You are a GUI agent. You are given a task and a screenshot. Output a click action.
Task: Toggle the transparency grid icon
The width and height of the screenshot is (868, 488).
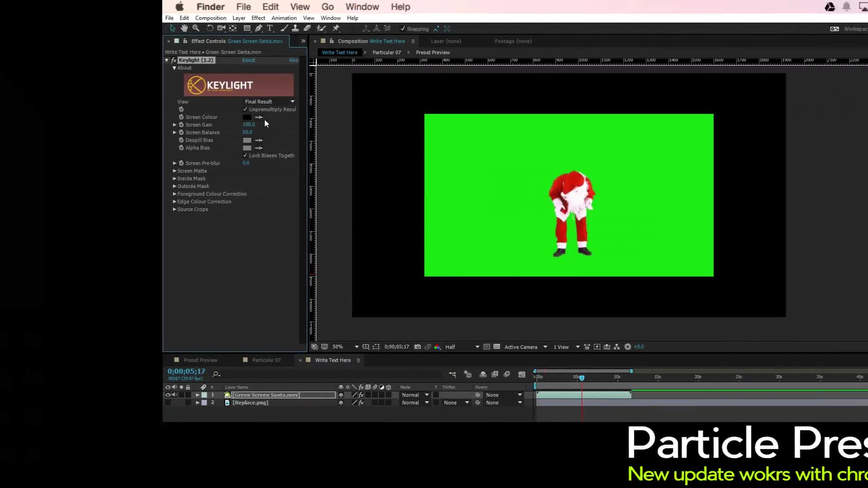point(496,347)
